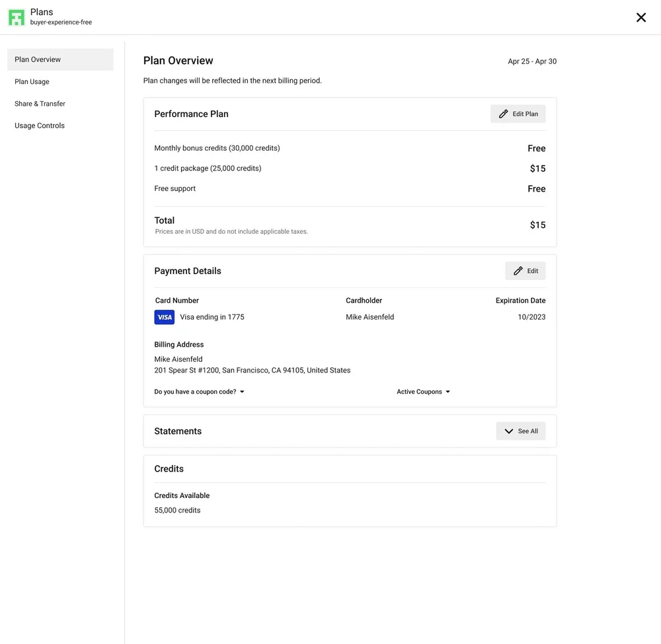The image size is (661, 644).
Task: Click the pencil icon beside Edit Plan
Action: coord(503,114)
